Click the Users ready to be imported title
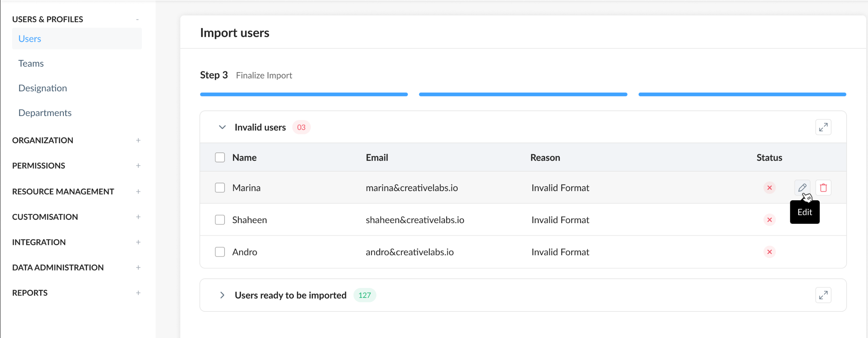The image size is (868, 338). click(291, 295)
